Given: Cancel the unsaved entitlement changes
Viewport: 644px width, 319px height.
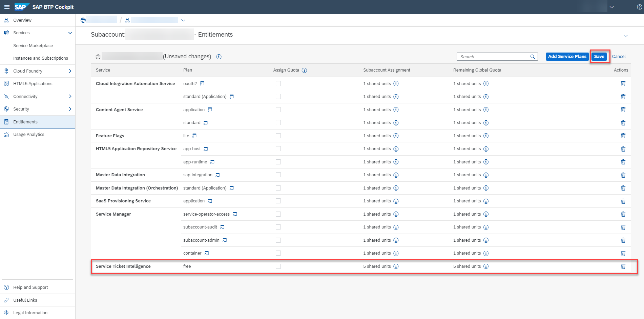Looking at the screenshot, I should pyautogui.click(x=619, y=57).
